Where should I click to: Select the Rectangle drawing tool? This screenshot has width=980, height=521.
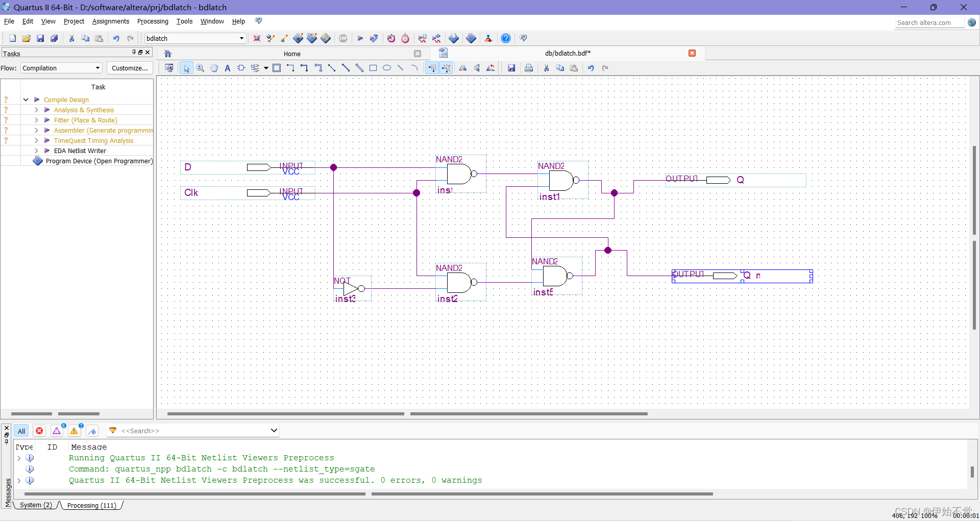pyautogui.click(x=373, y=68)
